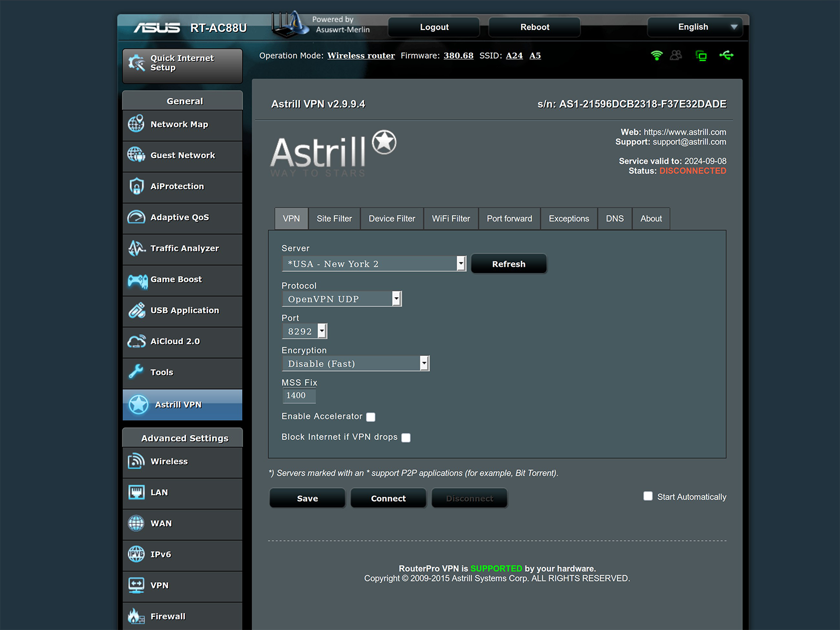Click the ASUS router image in header
The height and width of the screenshot is (630, 840).
pyautogui.click(x=290, y=24)
